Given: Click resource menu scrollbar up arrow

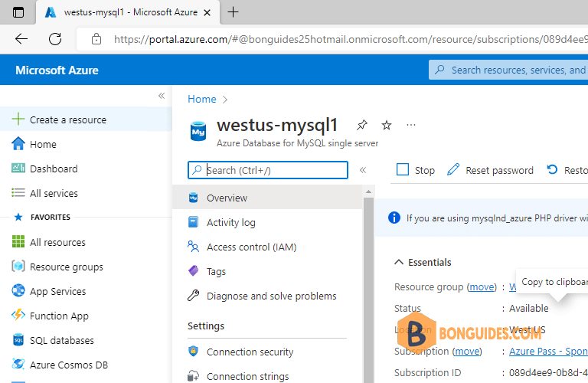Looking at the screenshot, I should [368, 191].
